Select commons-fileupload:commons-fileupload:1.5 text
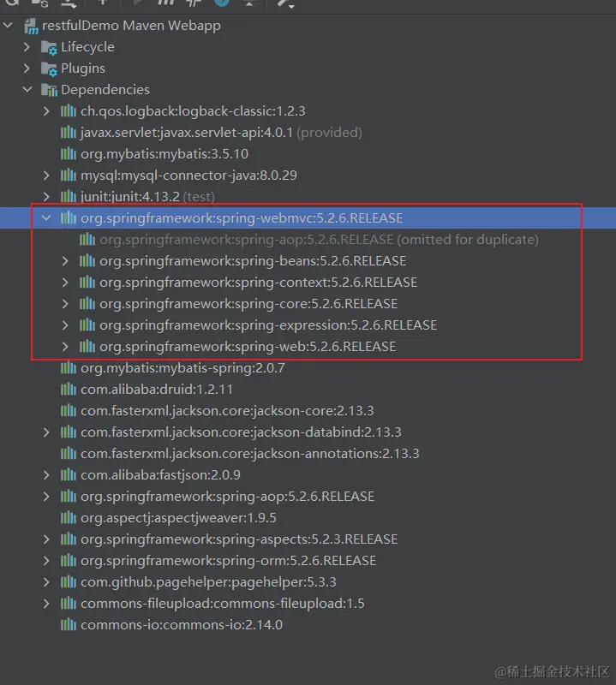616x685 pixels. coord(223,604)
